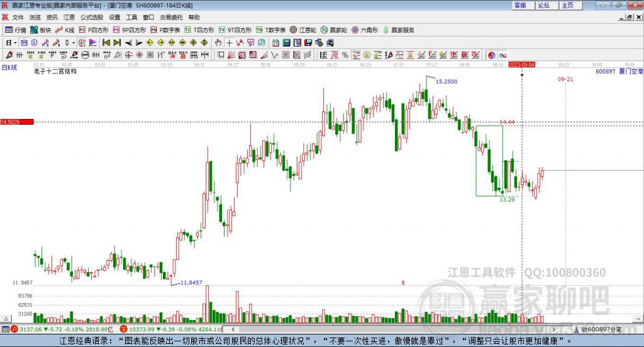This screenshot has width=644, height=347.
Task: Open the 江恩 menu
Action: 69,17
